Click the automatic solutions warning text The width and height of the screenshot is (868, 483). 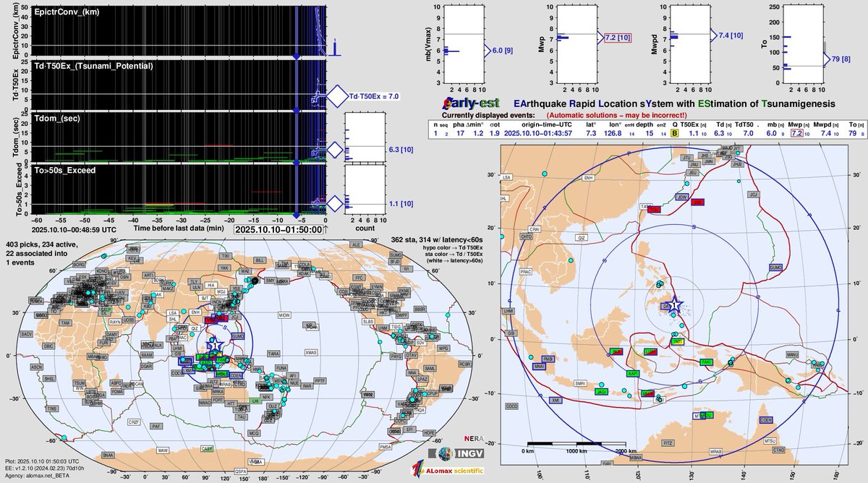pyautogui.click(x=616, y=115)
